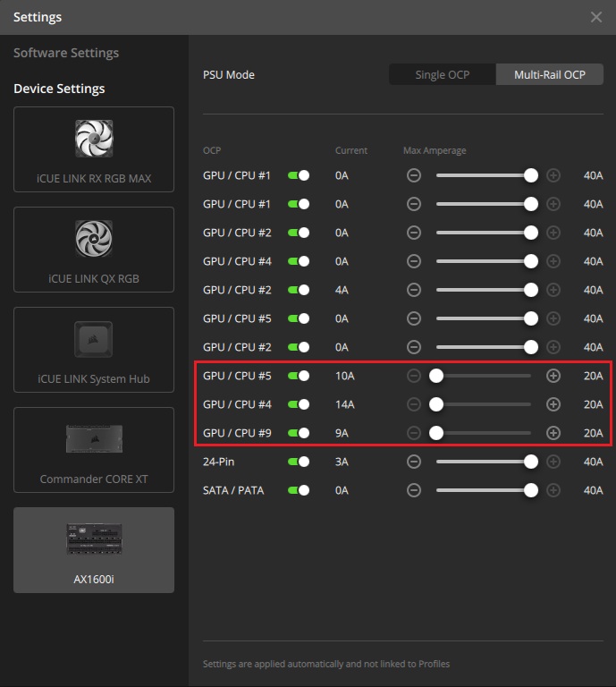Click the "Settings are applied automatically" note
Image resolution: width=616 pixels, height=687 pixels.
click(326, 664)
